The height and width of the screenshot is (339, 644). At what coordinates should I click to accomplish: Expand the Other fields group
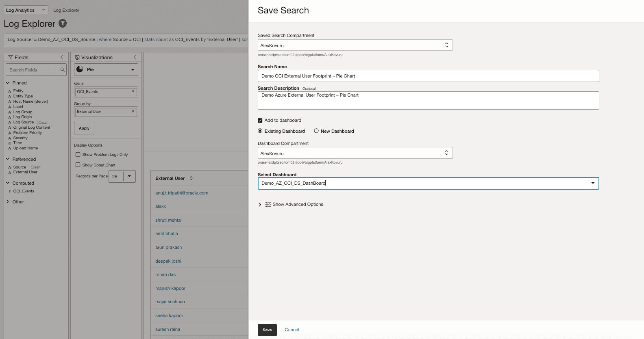pos(8,201)
